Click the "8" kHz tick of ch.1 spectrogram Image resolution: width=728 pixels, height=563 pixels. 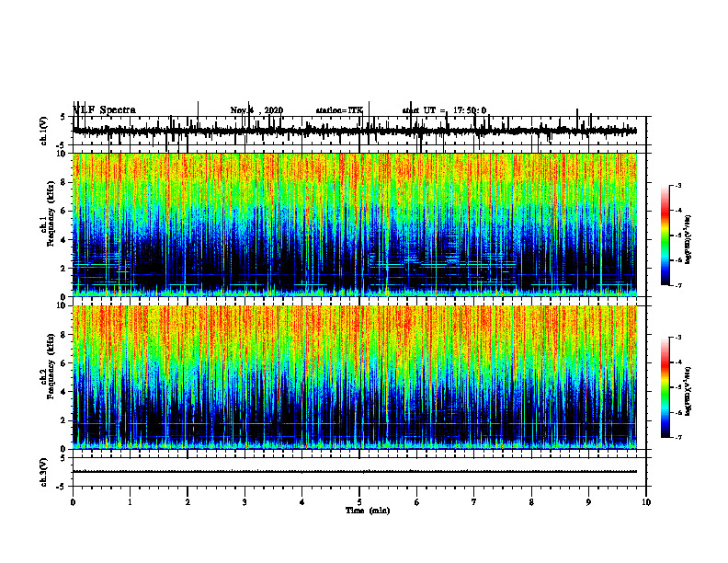point(63,182)
